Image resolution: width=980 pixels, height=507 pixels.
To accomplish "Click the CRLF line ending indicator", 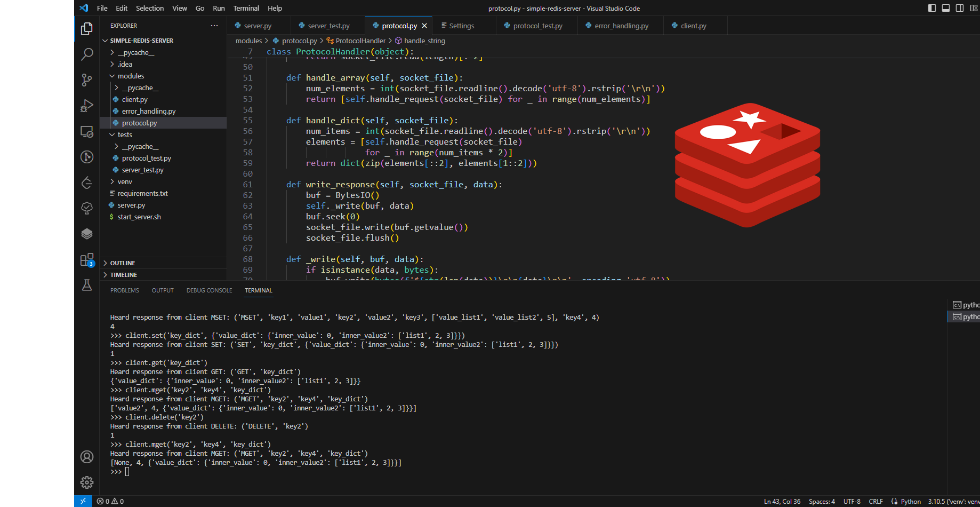I will tap(875, 501).
